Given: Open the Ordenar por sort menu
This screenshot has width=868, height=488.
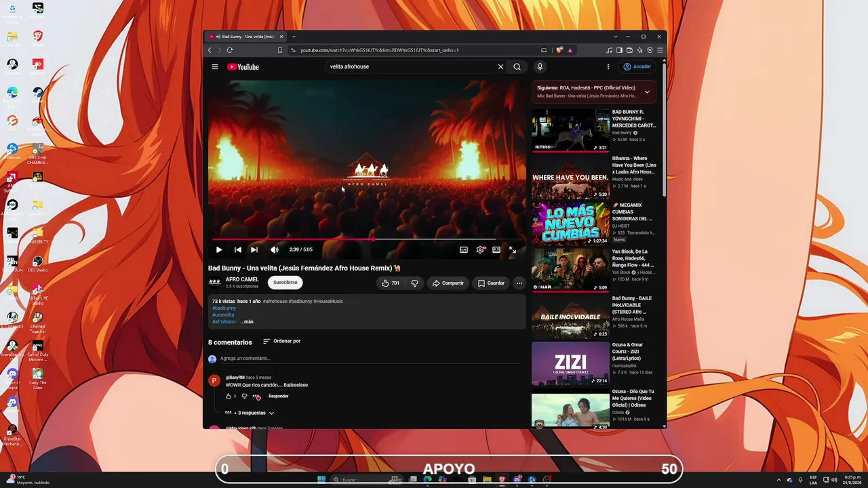Looking at the screenshot, I should point(281,341).
